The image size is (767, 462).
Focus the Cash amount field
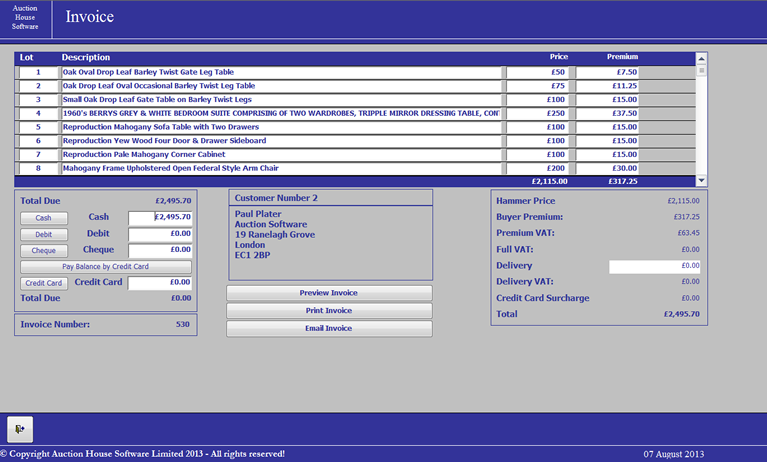coord(160,217)
